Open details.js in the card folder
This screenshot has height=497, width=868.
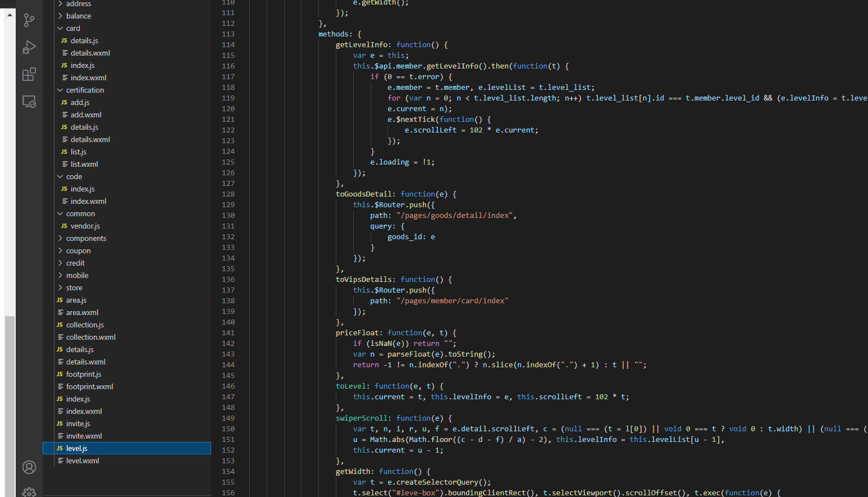click(127, 40)
